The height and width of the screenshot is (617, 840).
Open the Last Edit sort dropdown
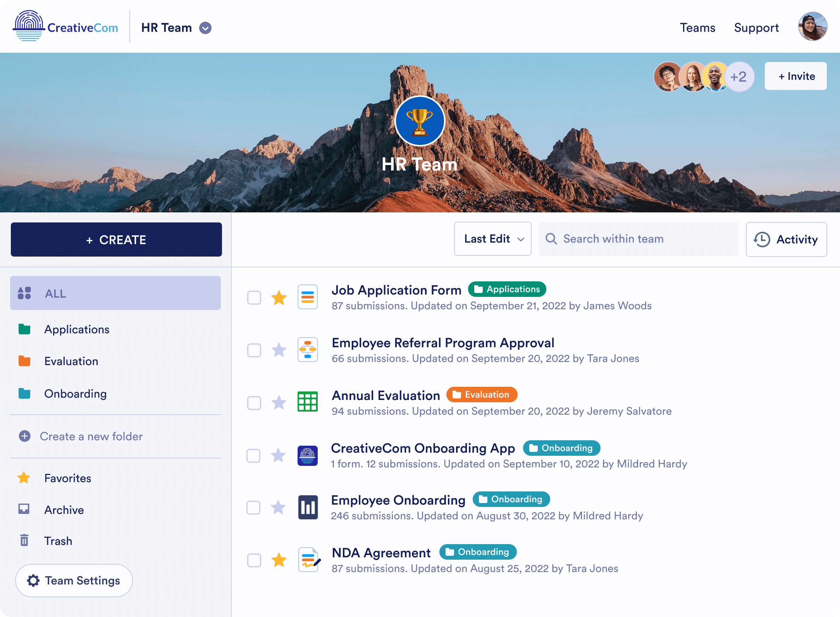(x=492, y=239)
